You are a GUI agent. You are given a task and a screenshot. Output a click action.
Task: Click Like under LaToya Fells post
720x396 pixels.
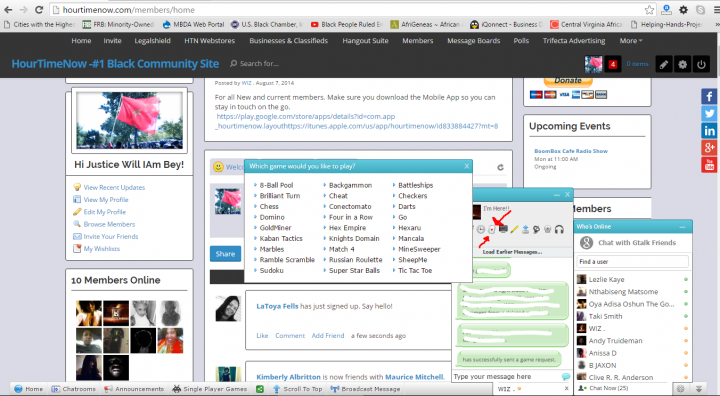pyautogui.click(x=262, y=336)
